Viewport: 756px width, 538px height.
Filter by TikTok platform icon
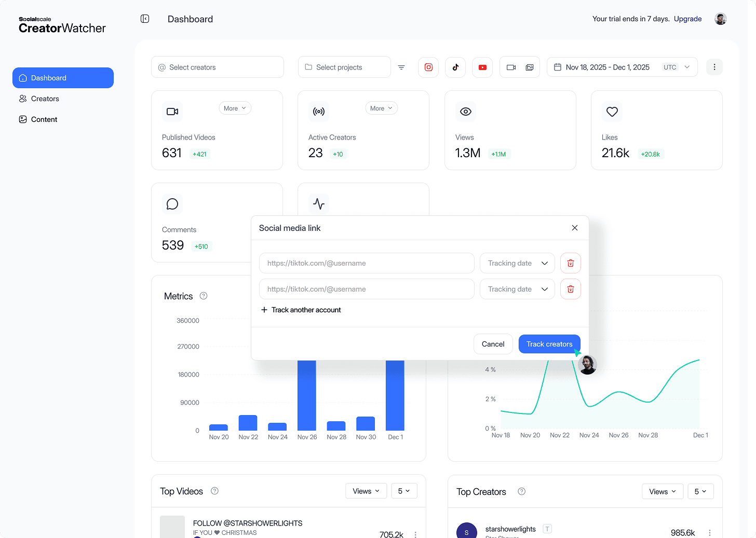pyautogui.click(x=455, y=67)
